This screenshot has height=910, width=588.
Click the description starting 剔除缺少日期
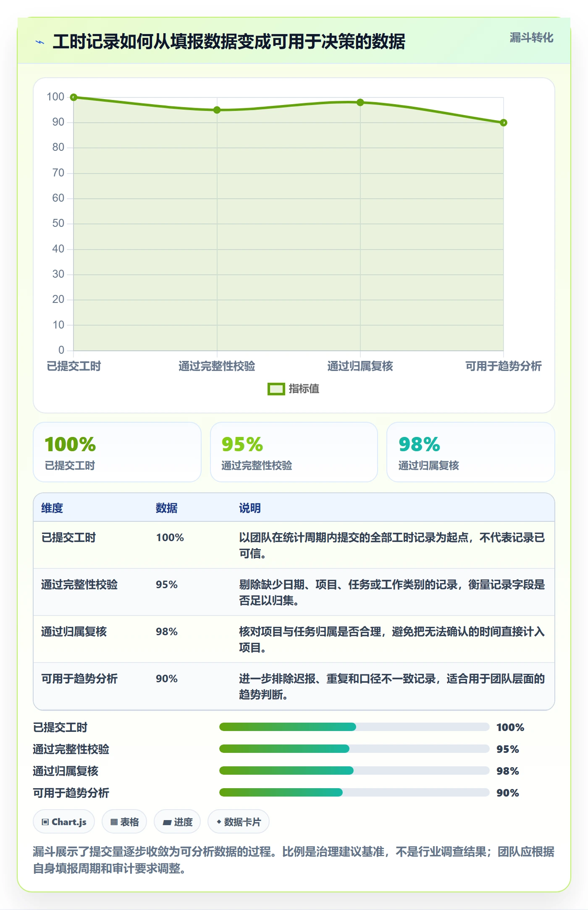pos(392,593)
